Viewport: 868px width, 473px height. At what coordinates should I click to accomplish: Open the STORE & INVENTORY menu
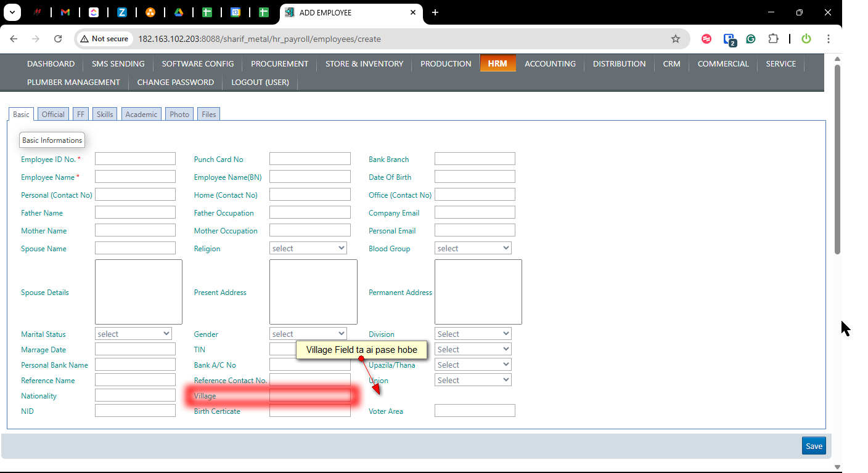coord(364,63)
